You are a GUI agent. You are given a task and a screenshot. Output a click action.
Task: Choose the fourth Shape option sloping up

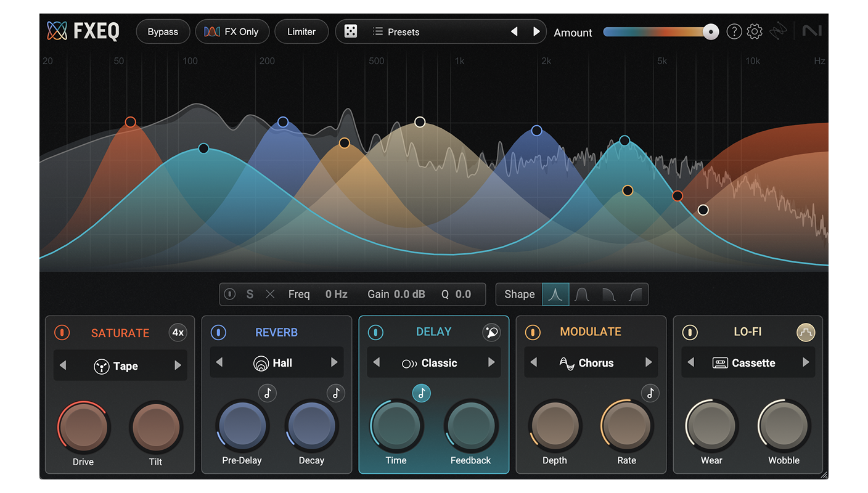click(x=635, y=295)
